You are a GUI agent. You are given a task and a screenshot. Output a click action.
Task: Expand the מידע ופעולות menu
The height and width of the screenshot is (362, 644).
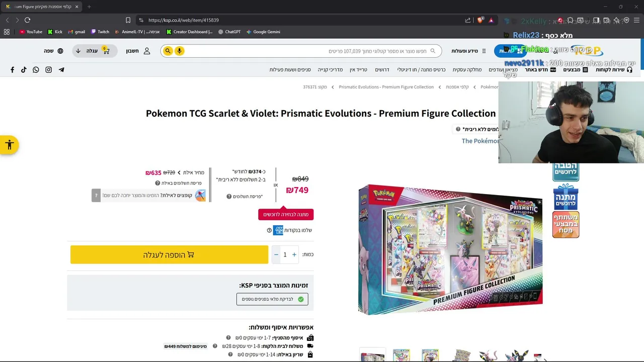[x=468, y=51]
